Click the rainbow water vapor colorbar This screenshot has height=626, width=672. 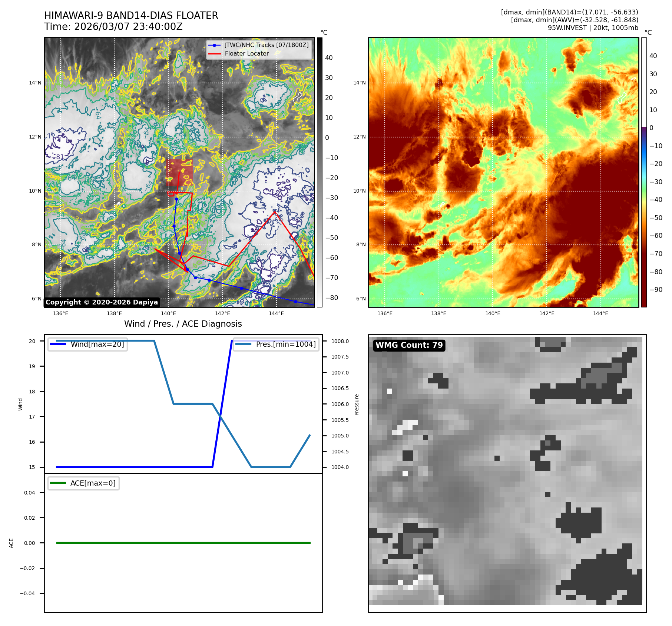click(x=644, y=172)
